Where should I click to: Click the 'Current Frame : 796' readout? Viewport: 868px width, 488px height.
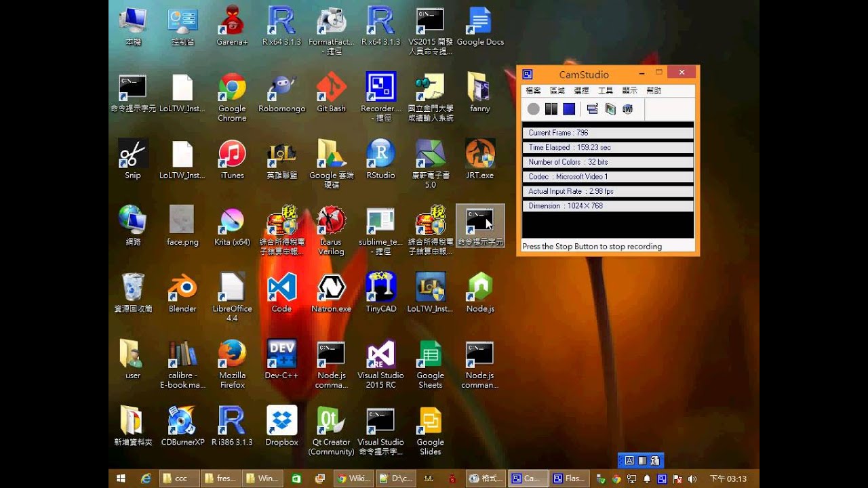[x=608, y=133]
